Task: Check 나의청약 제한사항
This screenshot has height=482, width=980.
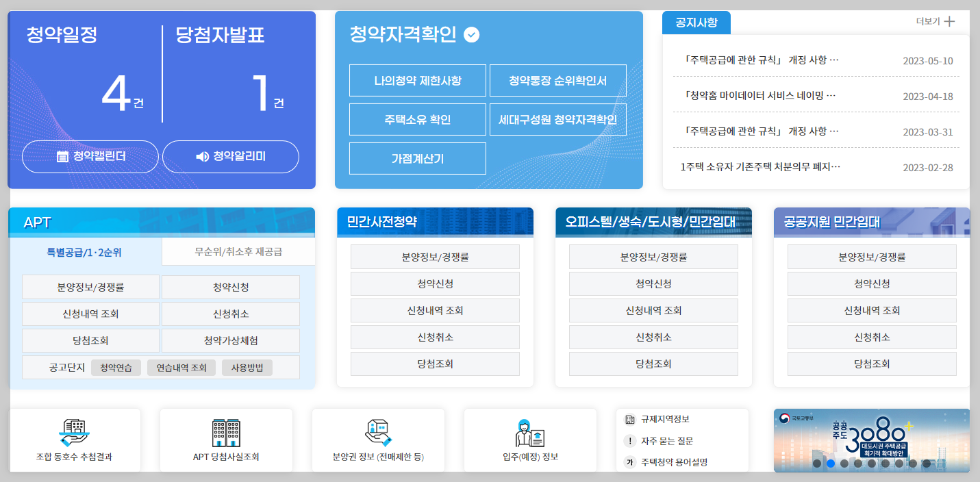Action: pyautogui.click(x=418, y=80)
